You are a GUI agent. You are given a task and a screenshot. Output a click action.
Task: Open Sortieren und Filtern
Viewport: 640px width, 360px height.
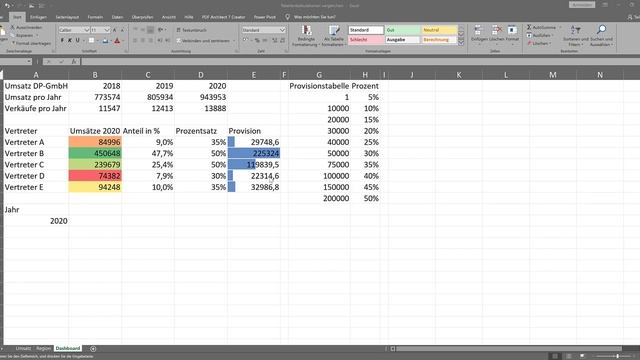(x=576, y=35)
